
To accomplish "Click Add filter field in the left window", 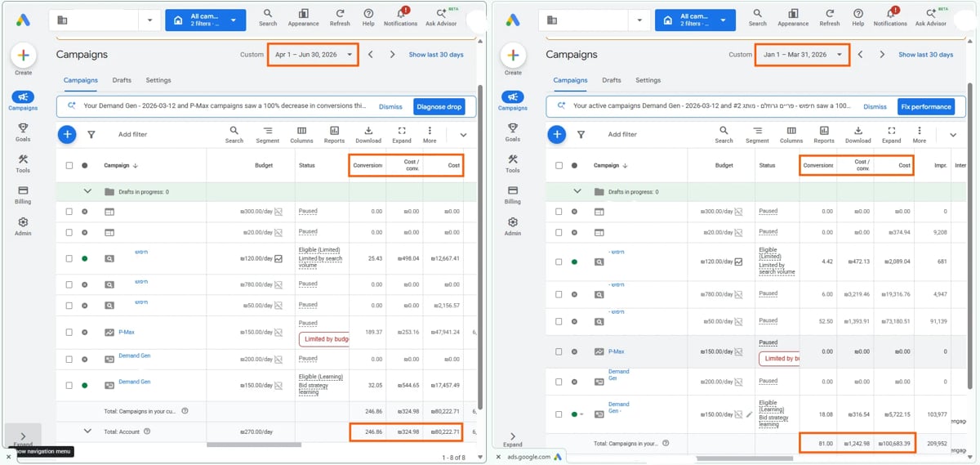I will pos(132,135).
